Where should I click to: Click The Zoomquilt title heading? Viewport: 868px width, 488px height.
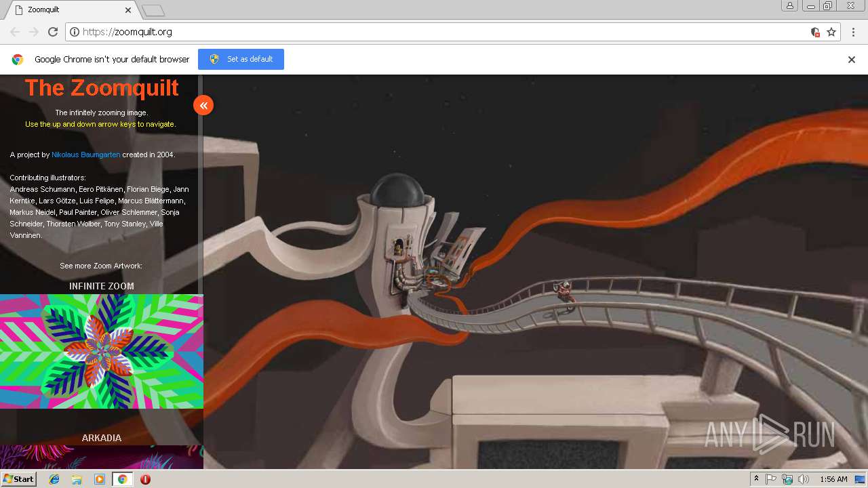click(102, 87)
